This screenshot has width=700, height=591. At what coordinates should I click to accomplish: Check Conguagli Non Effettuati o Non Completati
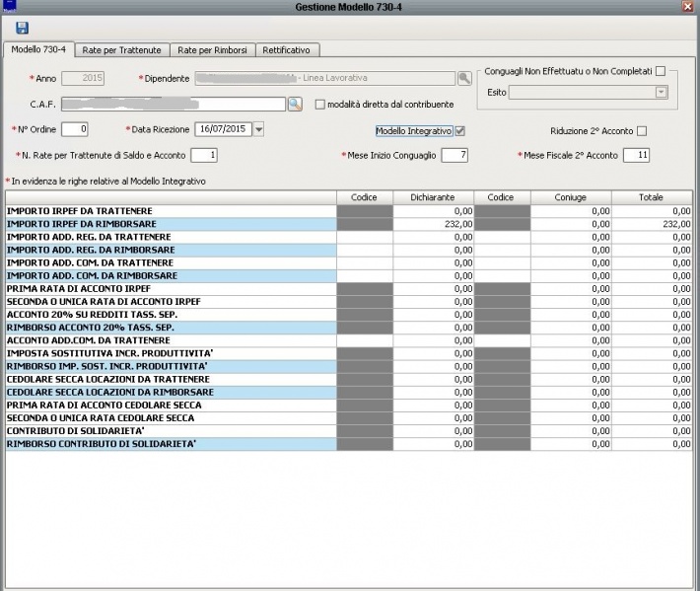[x=661, y=71]
